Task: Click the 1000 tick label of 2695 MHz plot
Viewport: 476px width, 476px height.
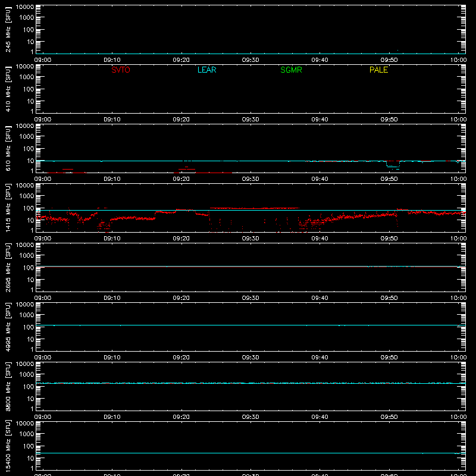Action: coord(27,255)
